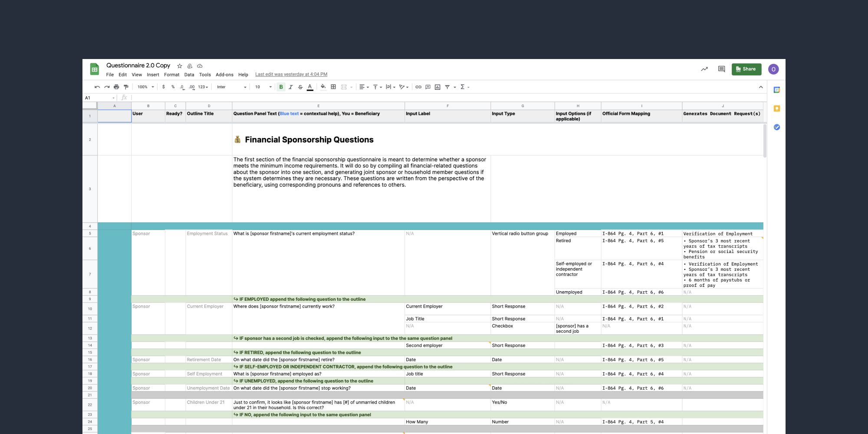Screen dimensions: 868x434
Task: Open the font size dropdown
Action: (263, 87)
